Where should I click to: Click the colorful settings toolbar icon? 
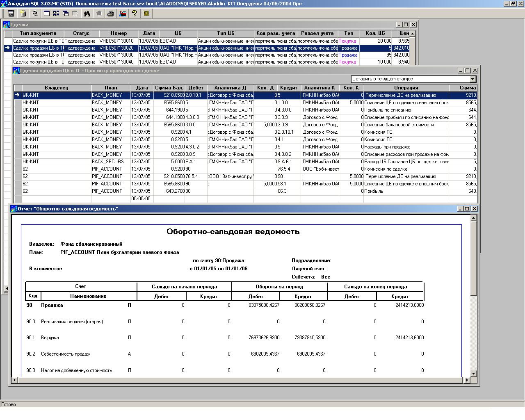pos(122,14)
